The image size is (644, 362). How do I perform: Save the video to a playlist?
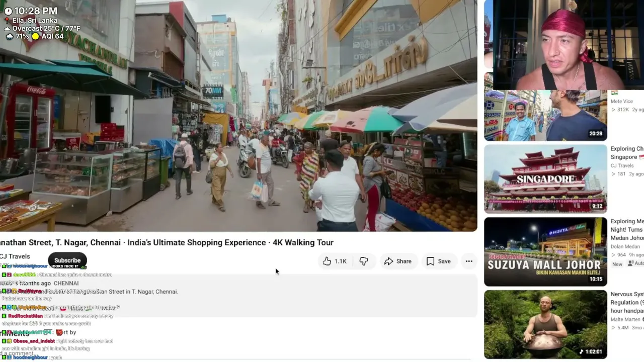point(438,261)
